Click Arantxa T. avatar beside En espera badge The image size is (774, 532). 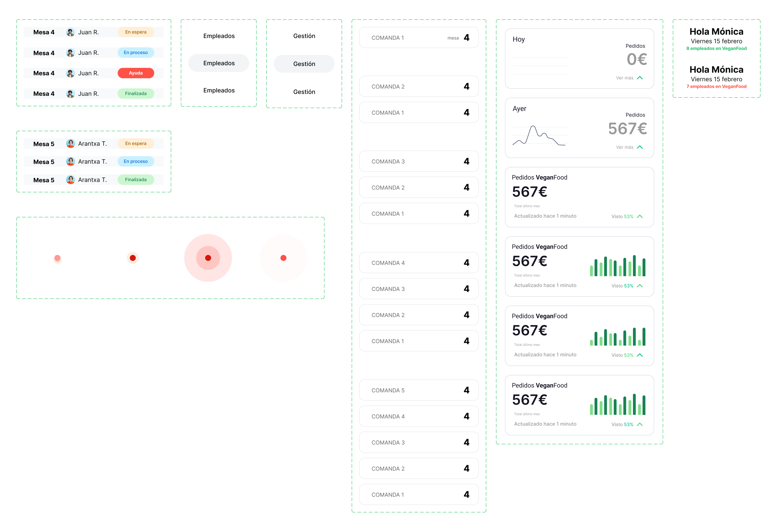tap(70, 144)
